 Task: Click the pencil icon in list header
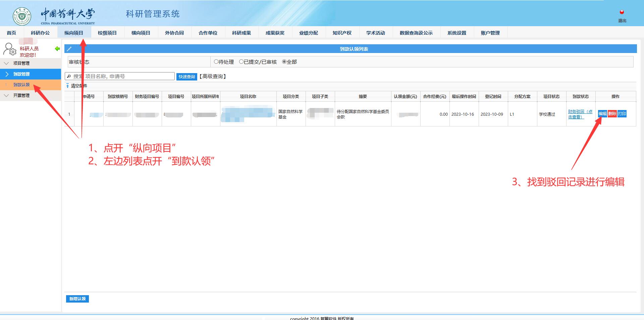pos(69,49)
